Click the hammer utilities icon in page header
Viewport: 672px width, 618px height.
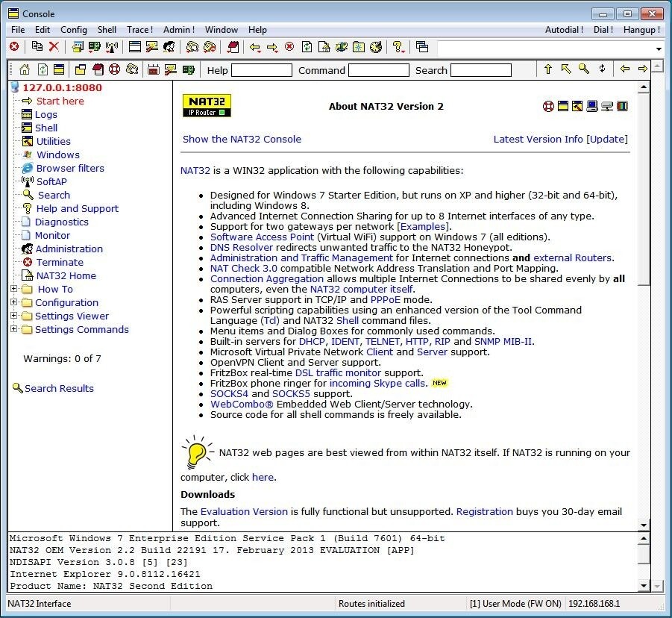(577, 106)
